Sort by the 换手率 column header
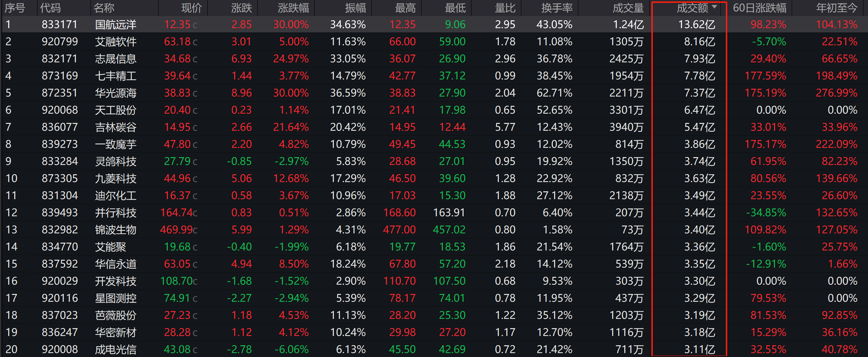Image resolution: width=868 pixels, height=357 pixels. [x=557, y=8]
